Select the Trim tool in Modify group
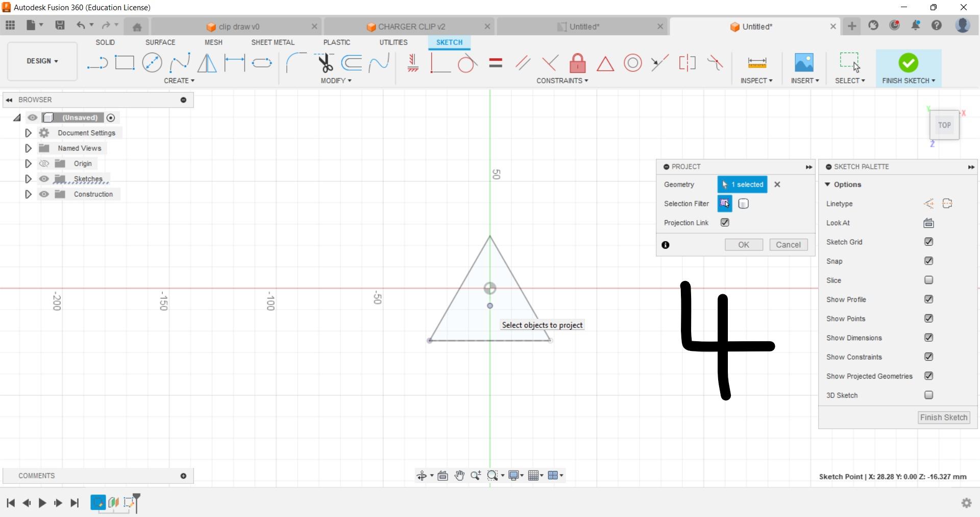 (326, 62)
